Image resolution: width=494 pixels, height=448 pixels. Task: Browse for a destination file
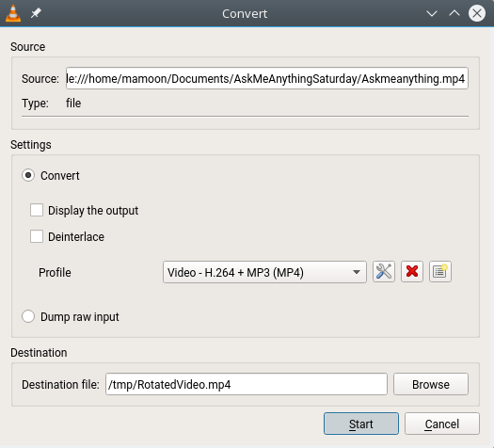[431, 384]
